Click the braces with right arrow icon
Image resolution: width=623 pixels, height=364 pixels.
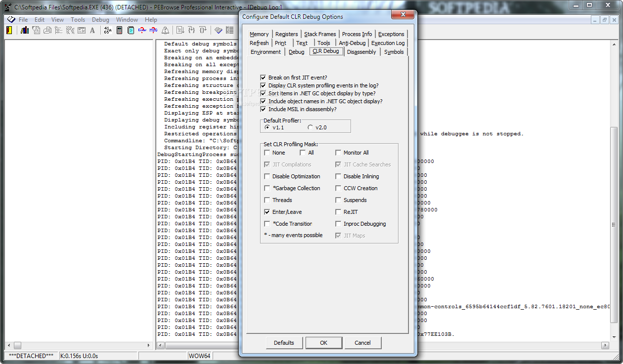click(x=203, y=30)
